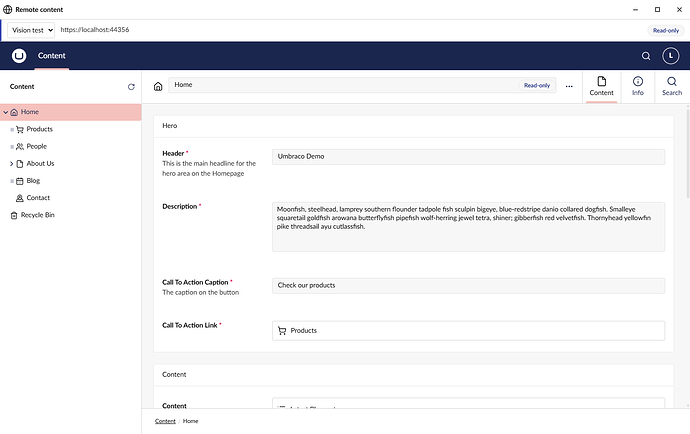This screenshot has width=690, height=434.
Task: Click the localhost URL text
Action: [95, 30]
